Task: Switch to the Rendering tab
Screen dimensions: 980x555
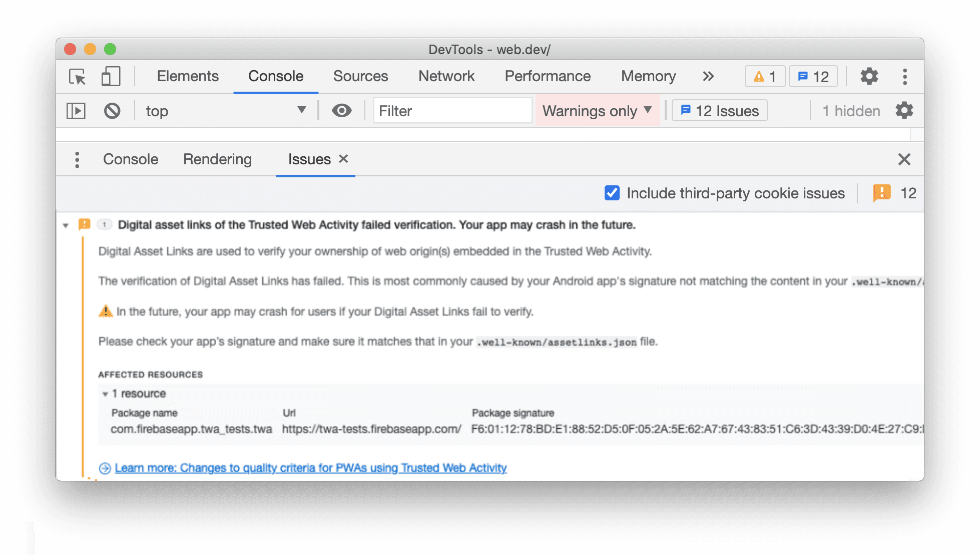Action: tap(217, 160)
